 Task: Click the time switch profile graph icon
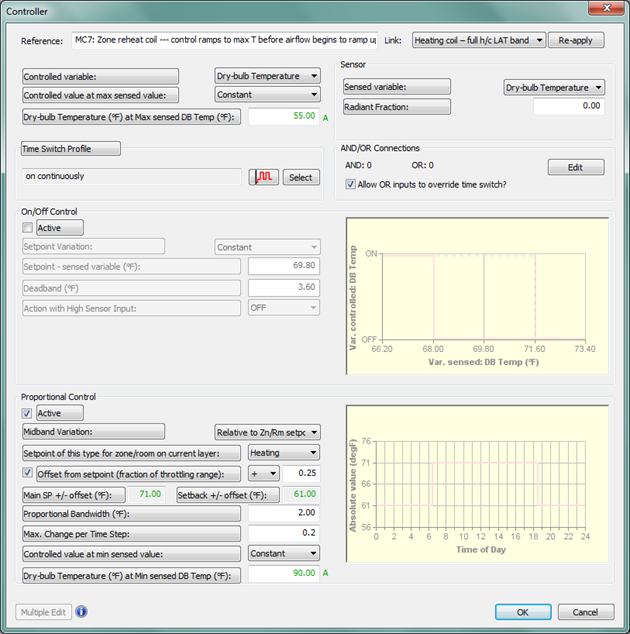264,177
